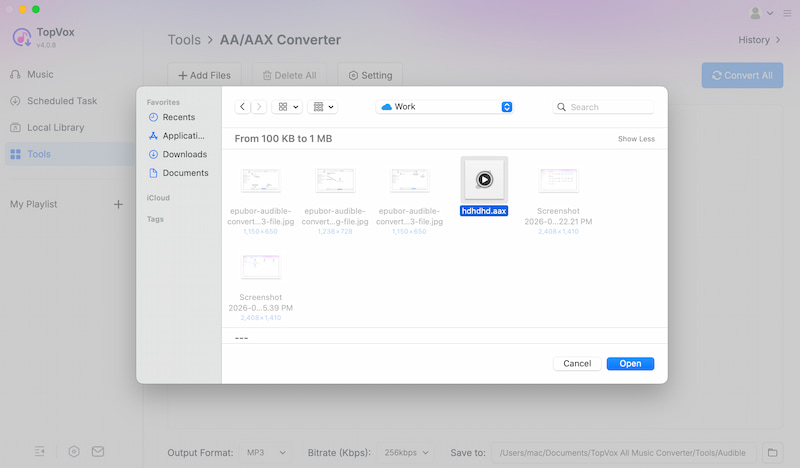Viewport: 800px width, 468px height.
Task: Click Convert All button
Action: coord(742,76)
